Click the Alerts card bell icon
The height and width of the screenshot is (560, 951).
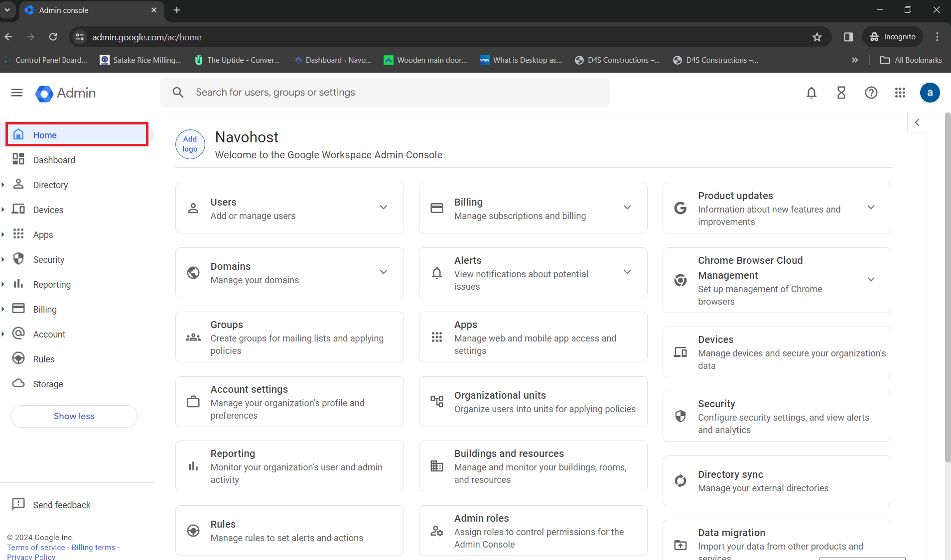[x=437, y=273]
